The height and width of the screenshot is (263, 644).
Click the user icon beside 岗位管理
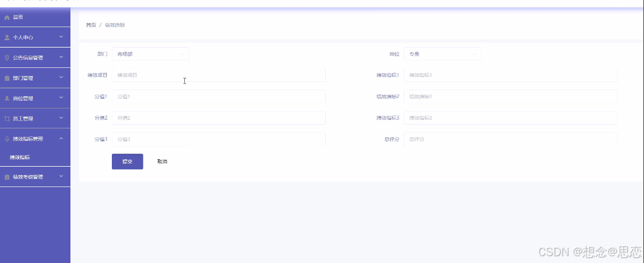pyautogui.click(x=7, y=99)
